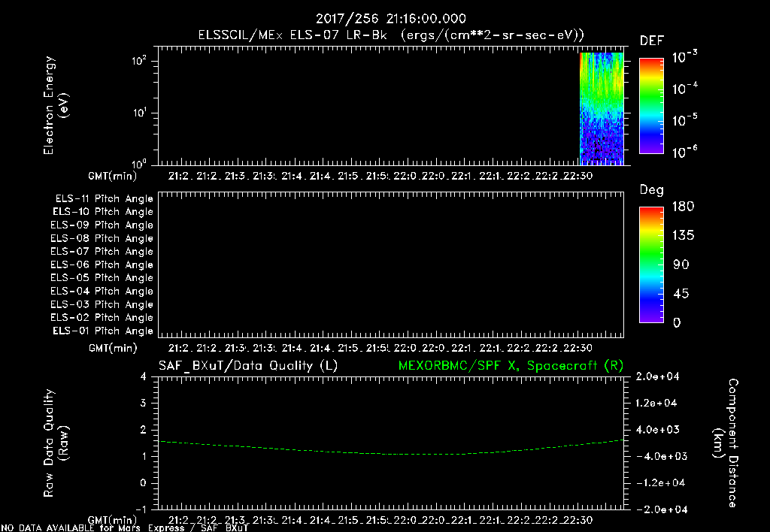770x532 pixels.
Task: Click the -1 tick on Raw Data Quality axis
Action: pos(141,509)
